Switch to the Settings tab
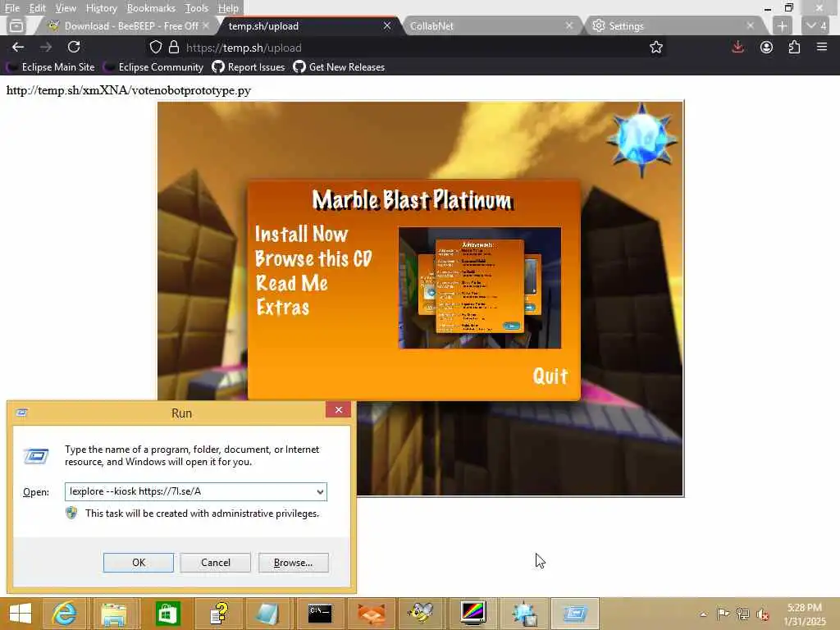This screenshot has height=630, width=840. click(x=673, y=25)
